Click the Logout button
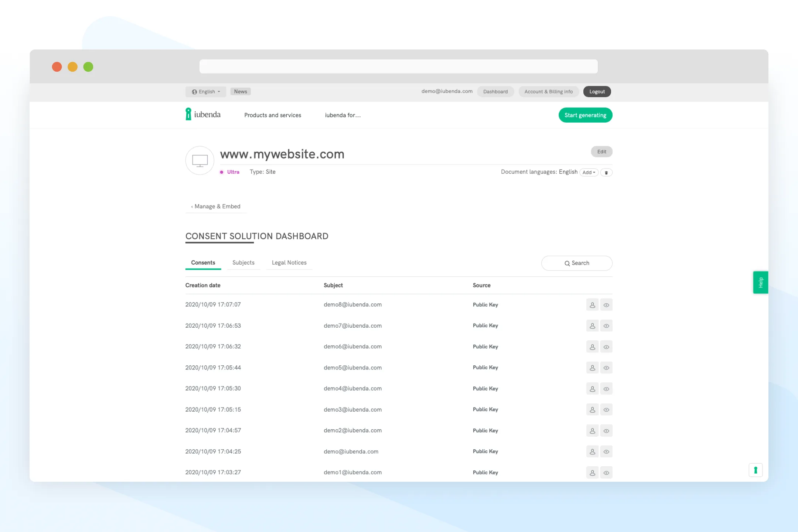The width and height of the screenshot is (798, 532). (597, 92)
